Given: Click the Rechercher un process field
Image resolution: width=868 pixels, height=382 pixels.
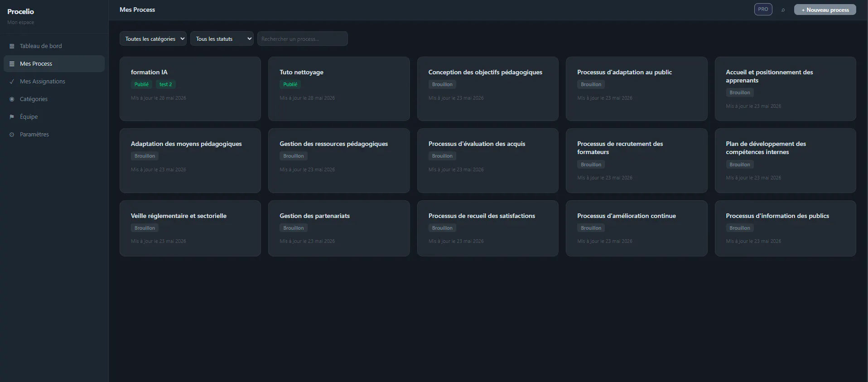Looking at the screenshot, I should click(x=303, y=39).
